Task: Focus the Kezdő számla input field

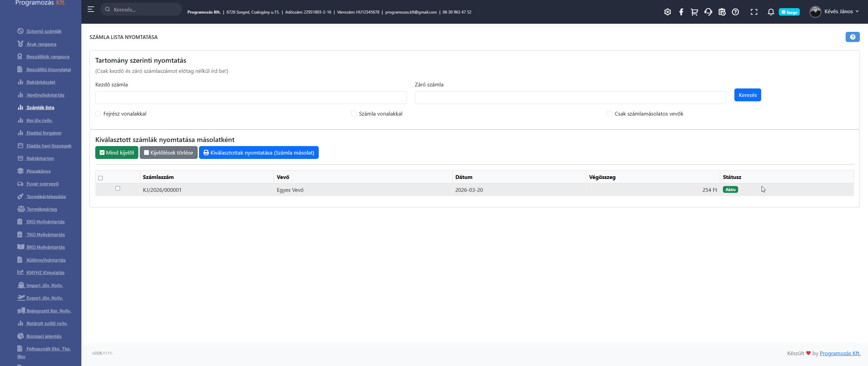Action: [x=251, y=98]
